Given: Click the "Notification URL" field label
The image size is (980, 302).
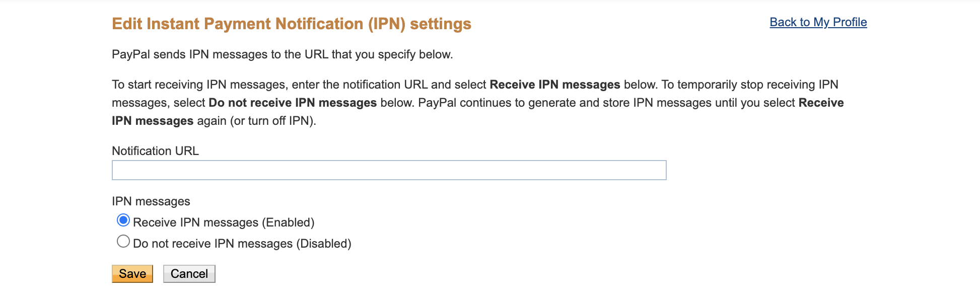Looking at the screenshot, I should 155,151.
